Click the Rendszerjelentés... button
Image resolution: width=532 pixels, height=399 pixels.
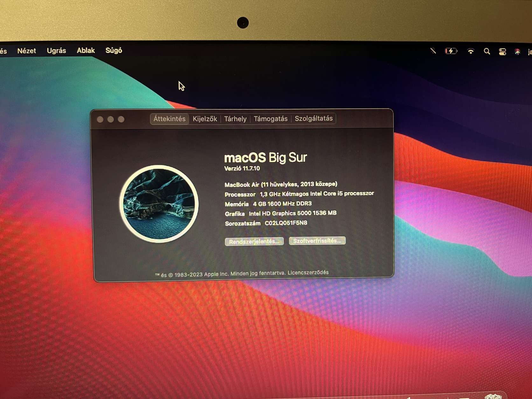(x=254, y=241)
